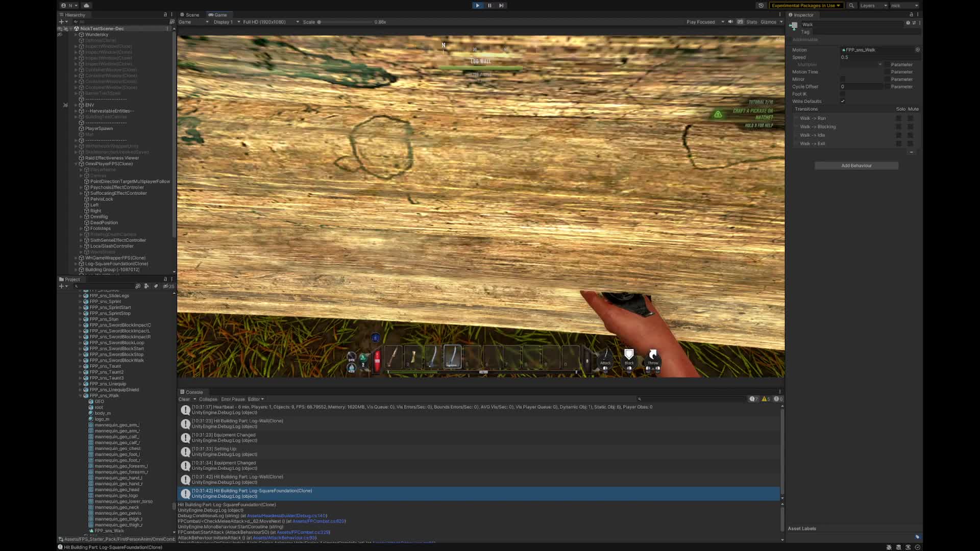Click the Step frame button
The height and width of the screenshot is (551, 980).
(501, 6)
